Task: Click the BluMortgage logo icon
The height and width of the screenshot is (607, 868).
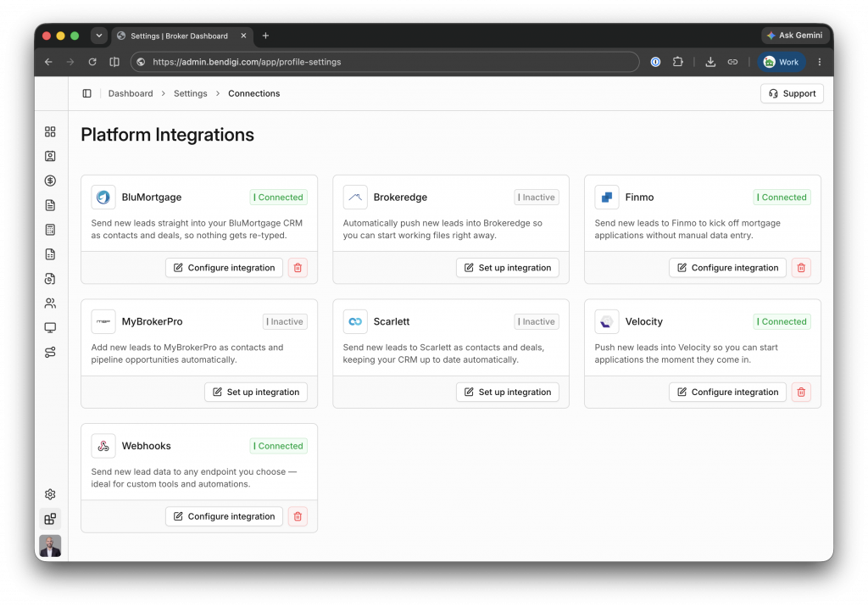Action: tap(103, 198)
